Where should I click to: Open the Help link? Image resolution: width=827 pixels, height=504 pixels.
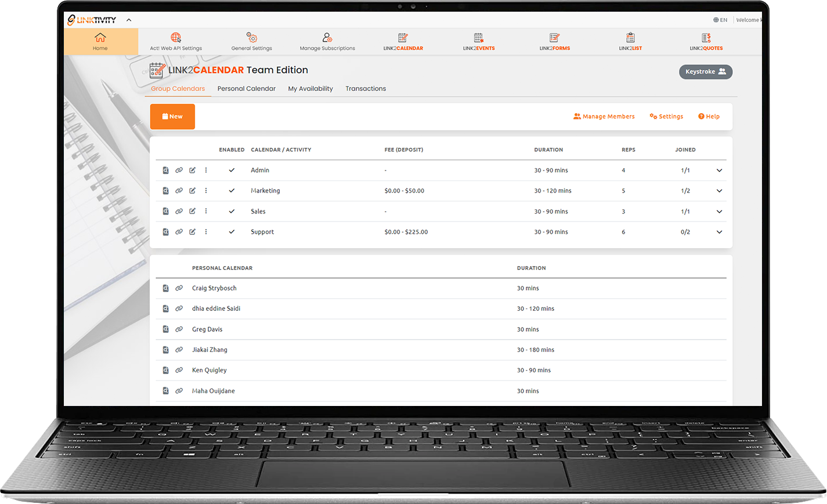(709, 117)
